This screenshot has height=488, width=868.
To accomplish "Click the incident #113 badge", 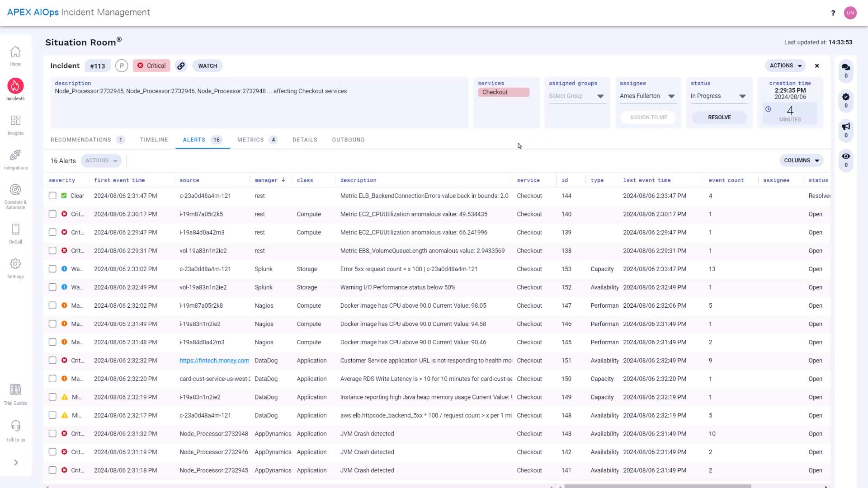I will (x=98, y=66).
